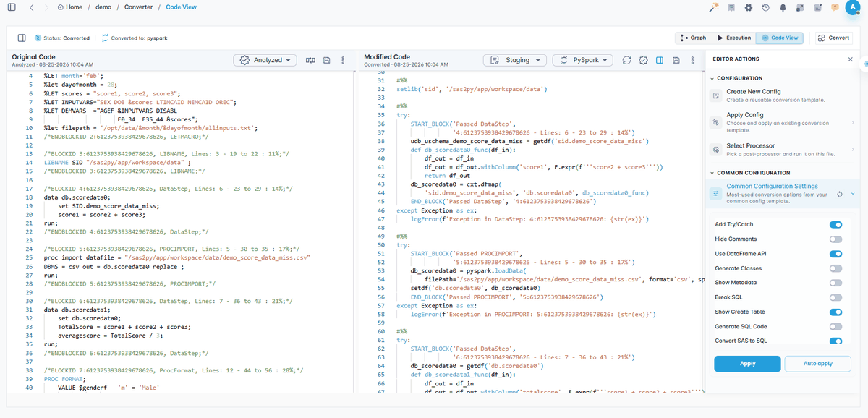Screen dimensions: 868x418
Task: Save the Original Code with disk icon
Action: click(327, 60)
